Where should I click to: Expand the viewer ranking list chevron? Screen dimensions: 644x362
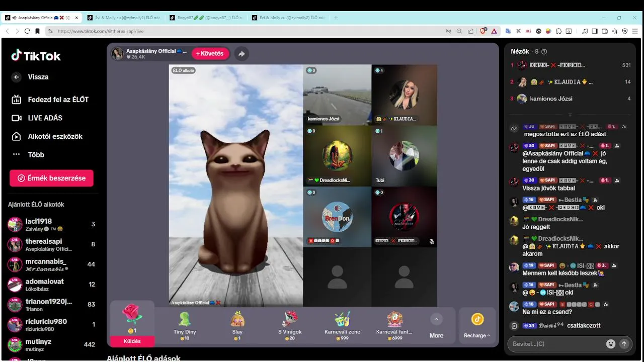pos(570,115)
